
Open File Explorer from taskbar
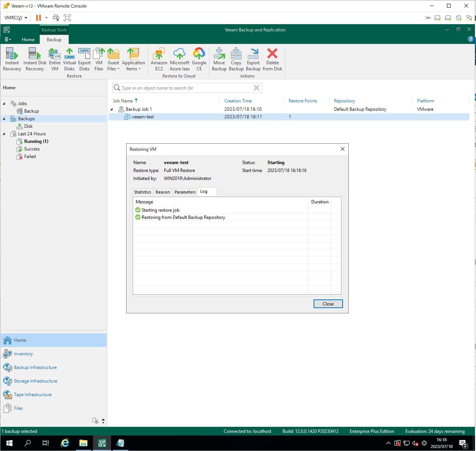[83, 443]
